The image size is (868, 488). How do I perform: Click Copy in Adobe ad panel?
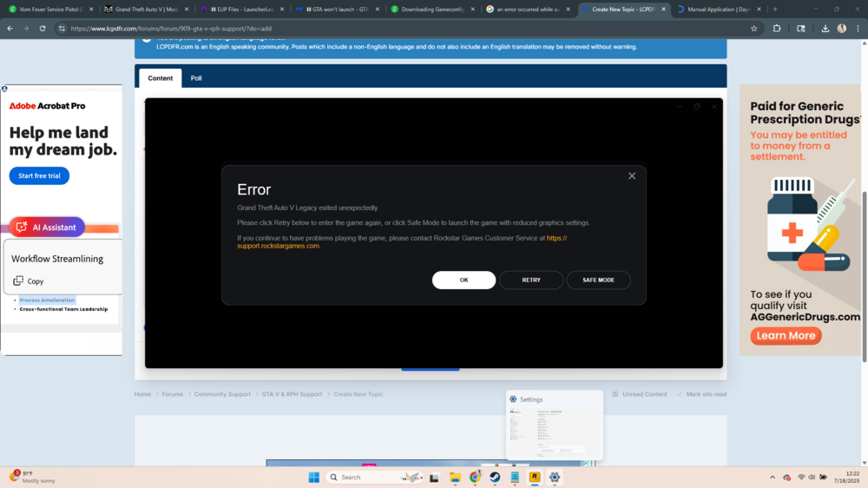coord(29,280)
